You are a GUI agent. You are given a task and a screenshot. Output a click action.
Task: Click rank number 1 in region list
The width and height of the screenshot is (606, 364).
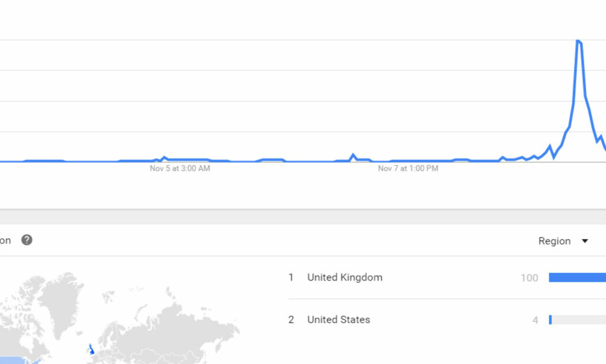coord(291,278)
